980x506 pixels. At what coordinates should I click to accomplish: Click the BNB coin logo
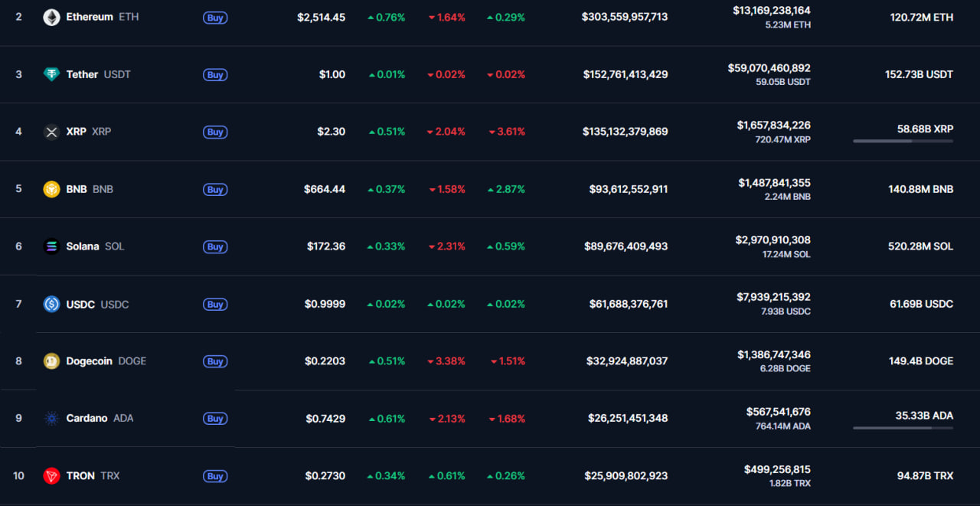(x=51, y=189)
